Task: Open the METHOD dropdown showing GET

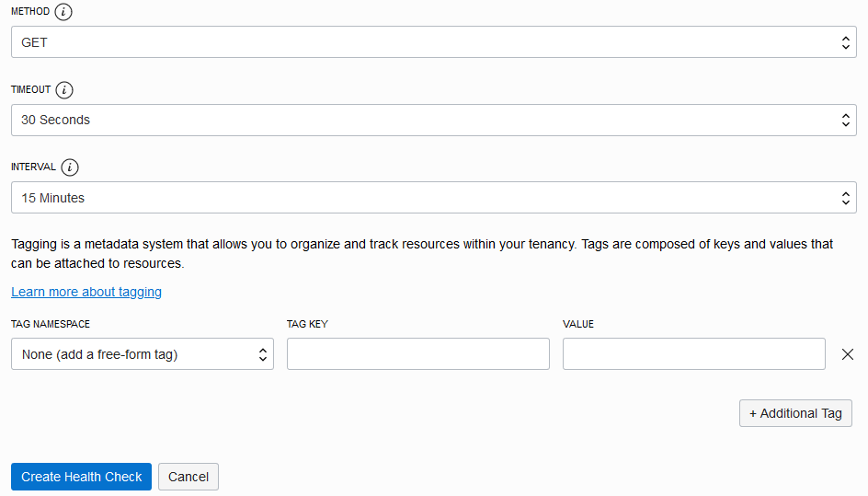Action: [434, 42]
